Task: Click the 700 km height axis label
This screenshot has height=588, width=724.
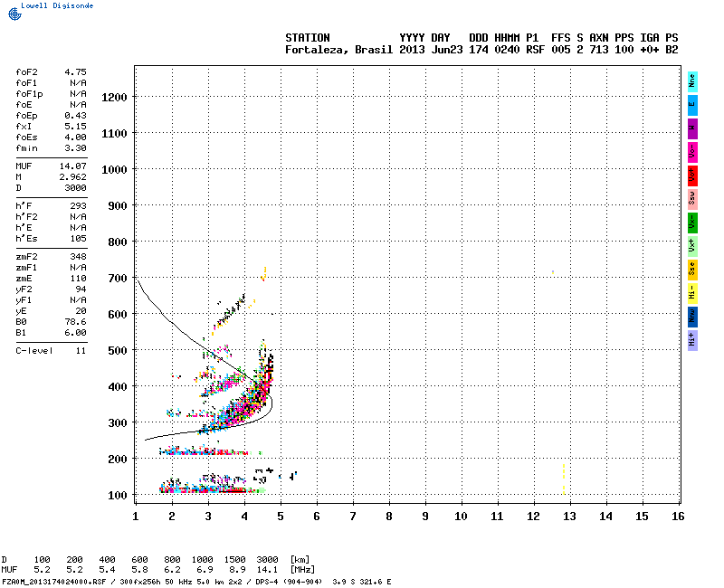Action: tap(118, 279)
